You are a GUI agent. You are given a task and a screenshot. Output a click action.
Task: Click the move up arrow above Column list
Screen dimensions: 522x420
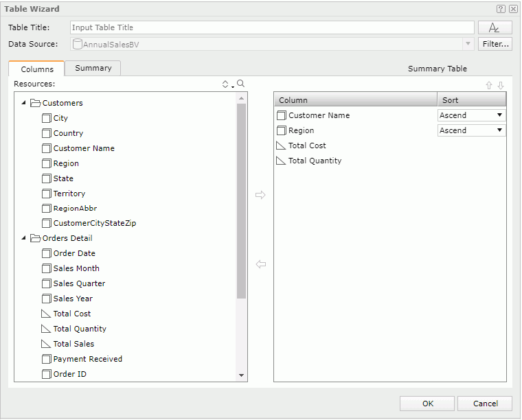coord(489,86)
